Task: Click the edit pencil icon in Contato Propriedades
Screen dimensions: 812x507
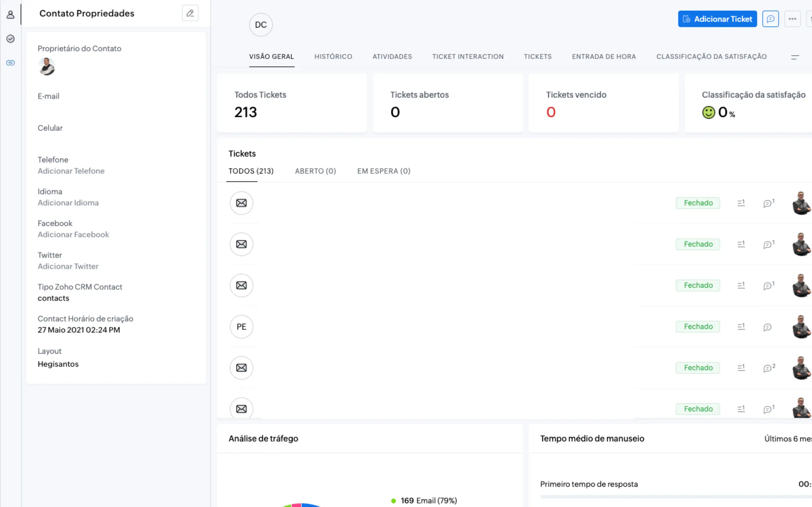Action: [x=190, y=13]
